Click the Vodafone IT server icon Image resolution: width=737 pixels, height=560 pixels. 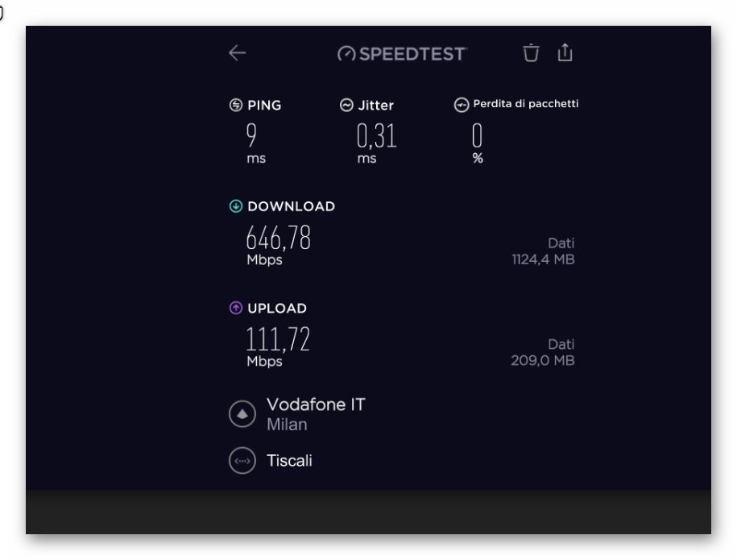tap(242, 414)
